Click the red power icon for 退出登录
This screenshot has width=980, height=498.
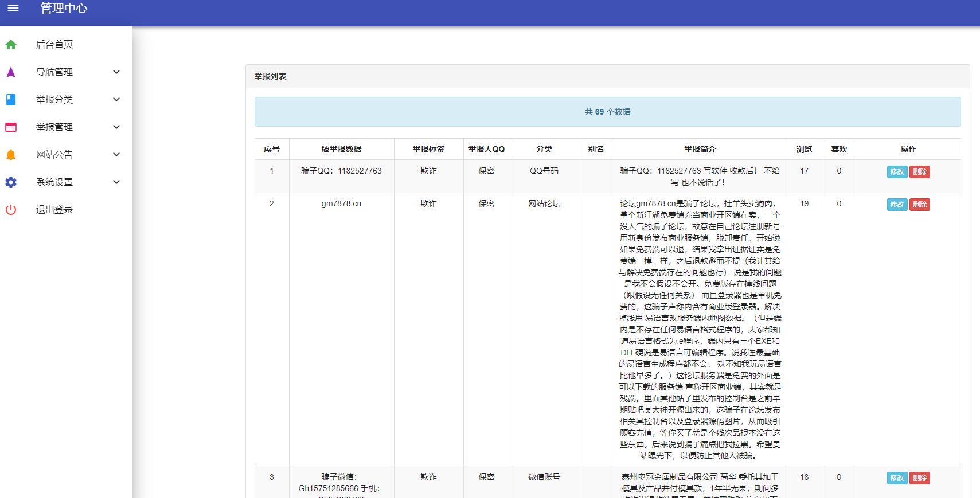[11, 210]
